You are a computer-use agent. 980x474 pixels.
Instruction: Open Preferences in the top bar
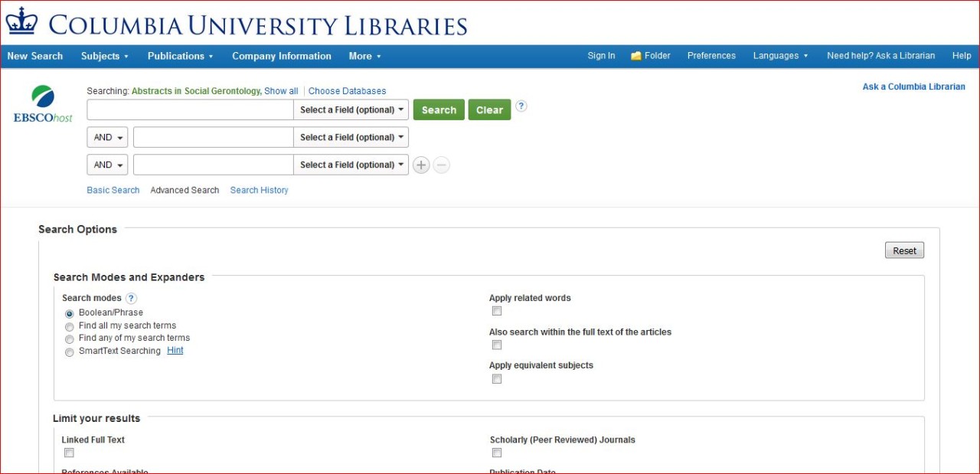point(711,56)
